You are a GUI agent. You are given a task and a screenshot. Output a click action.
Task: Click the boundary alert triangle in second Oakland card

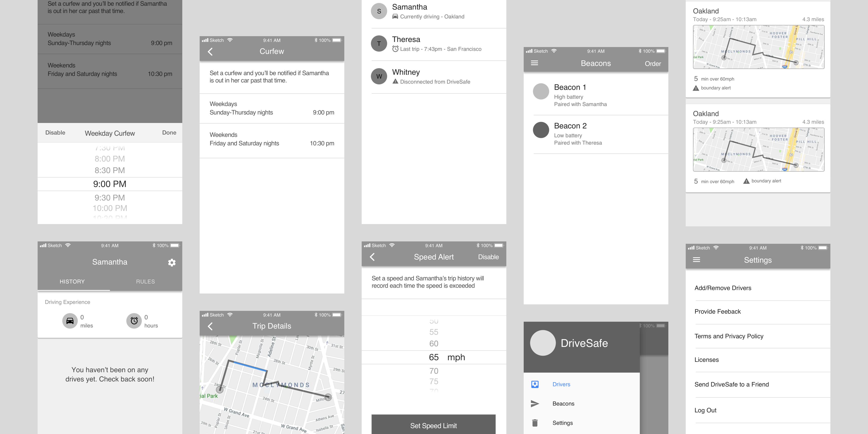click(746, 181)
